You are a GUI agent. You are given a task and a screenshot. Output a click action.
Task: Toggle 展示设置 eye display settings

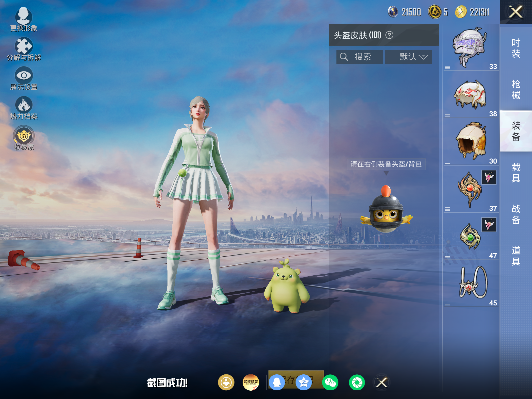[x=24, y=78]
